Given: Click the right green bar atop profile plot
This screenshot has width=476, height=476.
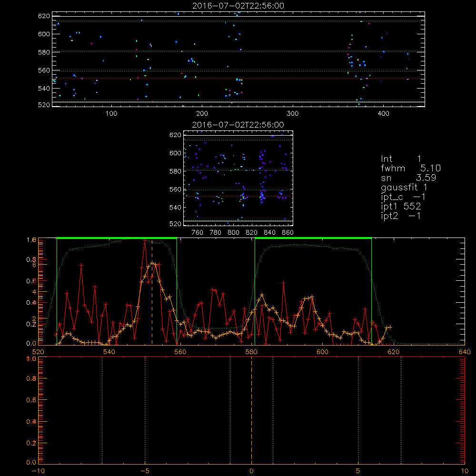Looking at the screenshot, I should 313,238.
